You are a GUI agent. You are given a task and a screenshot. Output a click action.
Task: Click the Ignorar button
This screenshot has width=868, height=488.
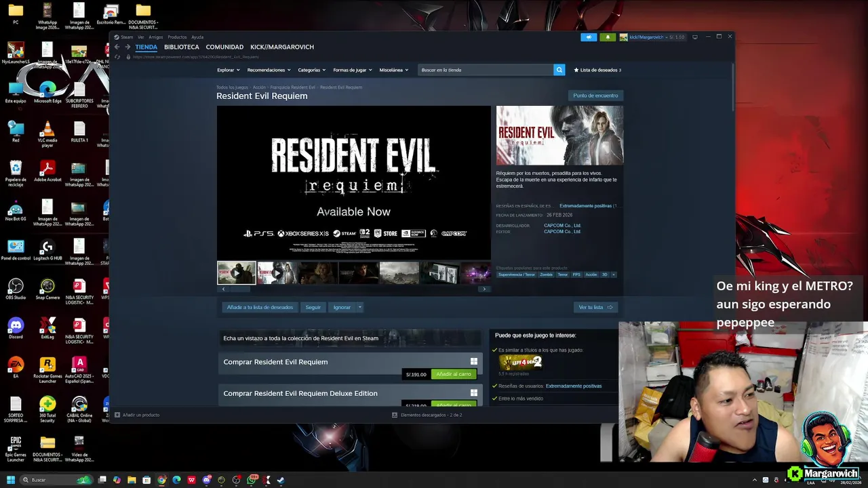coord(342,307)
